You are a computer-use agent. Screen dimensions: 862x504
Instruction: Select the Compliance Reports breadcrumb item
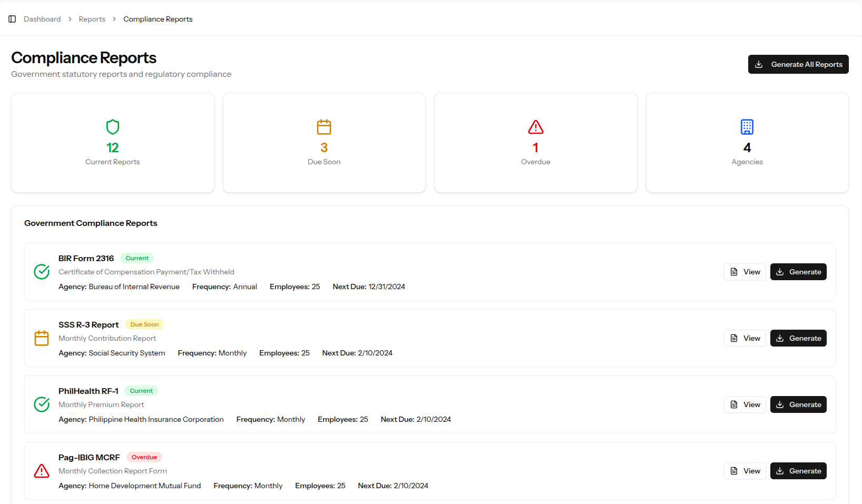click(158, 19)
